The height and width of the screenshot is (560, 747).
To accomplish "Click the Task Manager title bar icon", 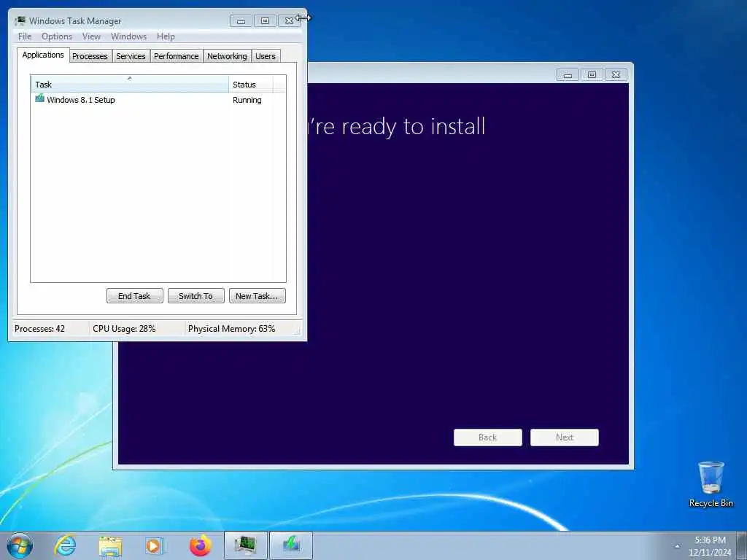I will coord(20,20).
